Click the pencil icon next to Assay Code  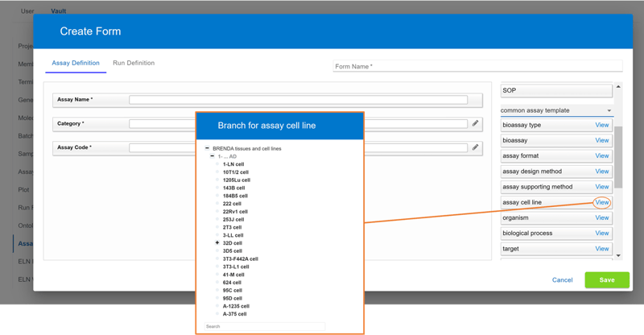pyautogui.click(x=475, y=147)
